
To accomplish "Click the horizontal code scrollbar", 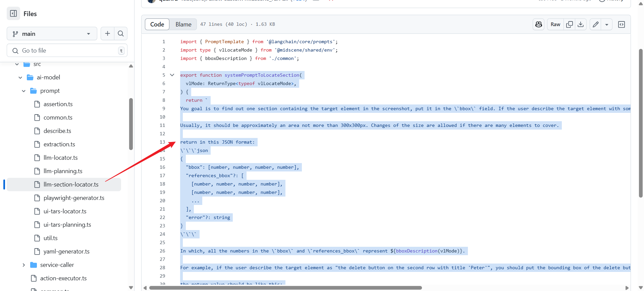I will coord(285,288).
